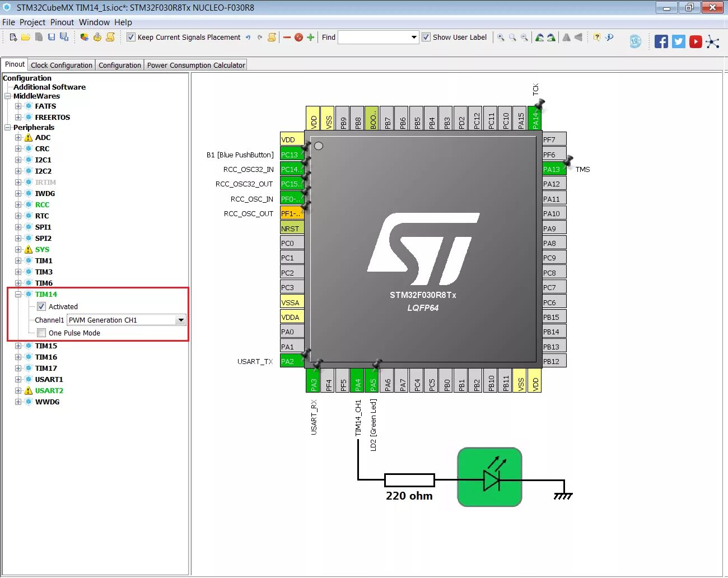The image size is (728, 578).
Task: Redo the last pinout change
Action: (x=260, y=37)
